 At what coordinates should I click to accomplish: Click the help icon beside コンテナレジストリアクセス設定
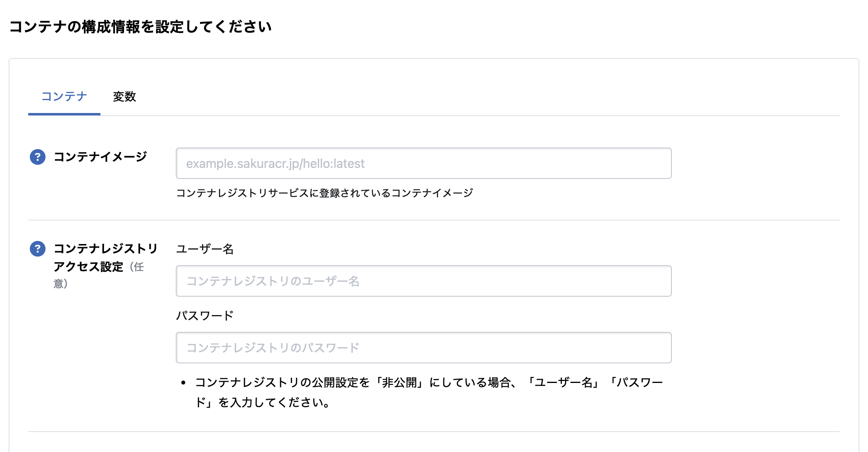tap(38, 249)
